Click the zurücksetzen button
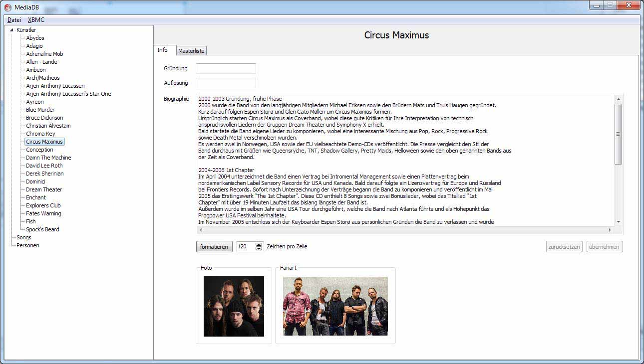 coord(564,247)
